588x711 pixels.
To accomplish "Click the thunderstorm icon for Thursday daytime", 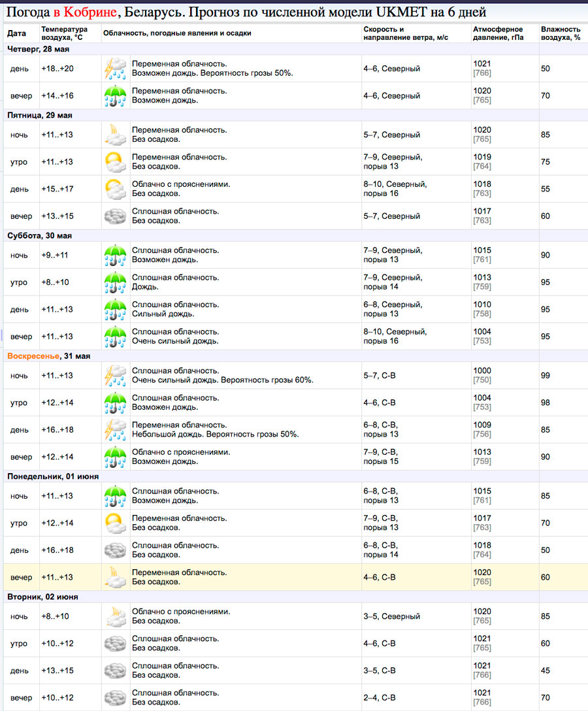I will 116,69.
